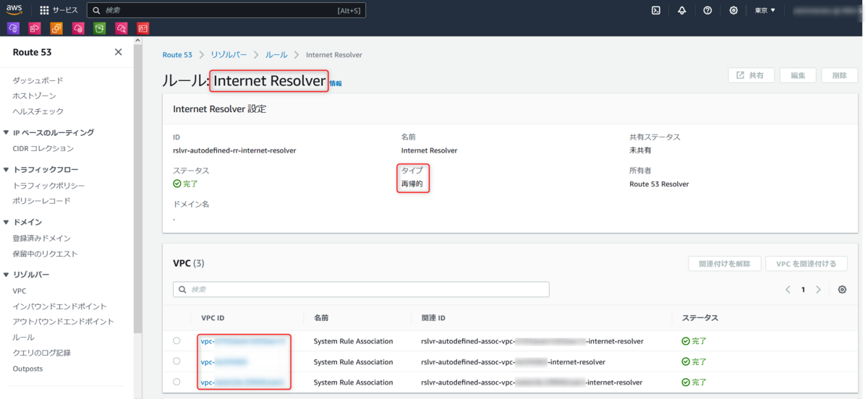Click the AWS logo home icon
This screenshot has width=868, height=399.
click(x=14, y=10)
